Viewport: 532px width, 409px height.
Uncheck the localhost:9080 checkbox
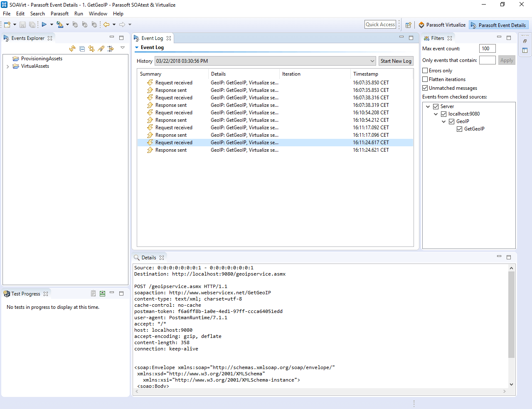[x=444, y=114]
